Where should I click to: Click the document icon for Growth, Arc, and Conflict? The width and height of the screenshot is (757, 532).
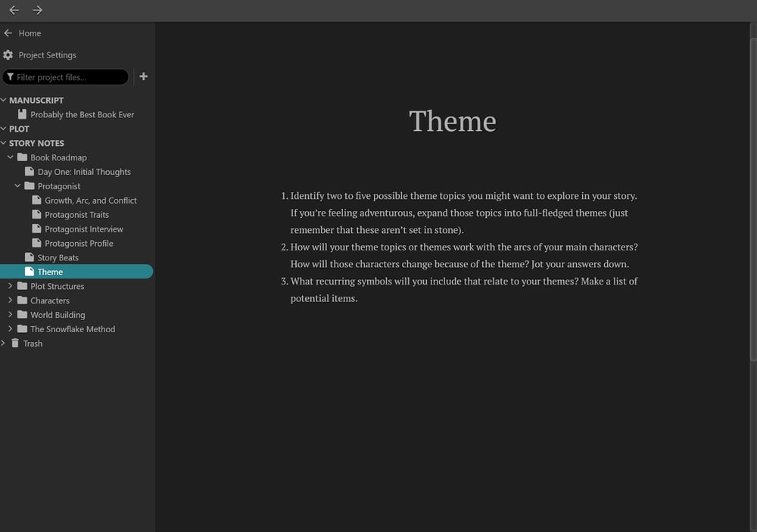(x=36, y=200)
